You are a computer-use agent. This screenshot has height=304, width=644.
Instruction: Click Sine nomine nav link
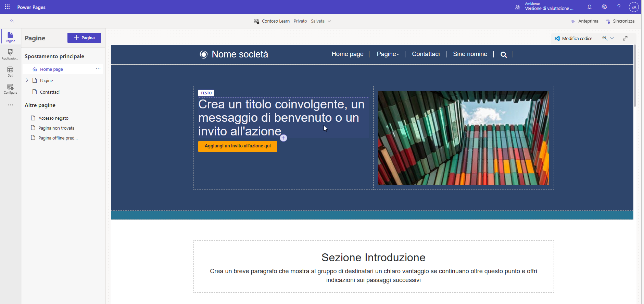click(470, 54)
